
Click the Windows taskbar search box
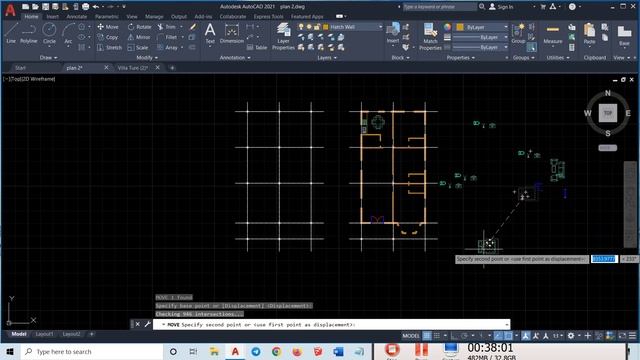coord(92,351)
